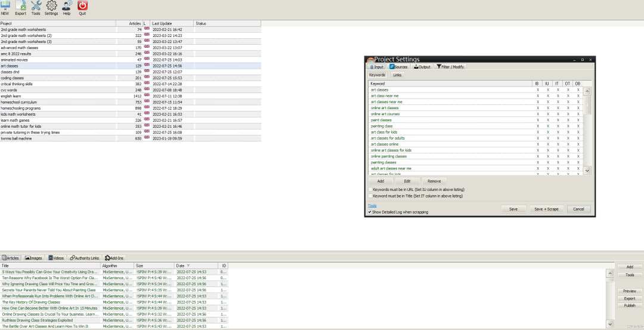Enable 'Keyword must be in Title' checkbox
Viewport: 644px width, 330px height.
370,196
